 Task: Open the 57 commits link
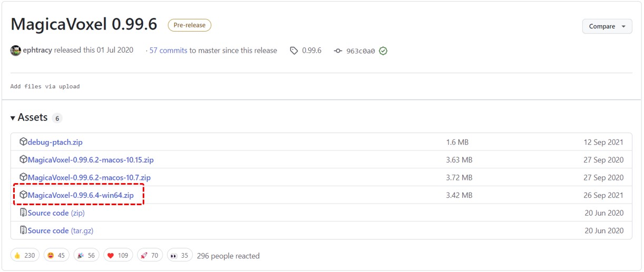click(169, 51)
